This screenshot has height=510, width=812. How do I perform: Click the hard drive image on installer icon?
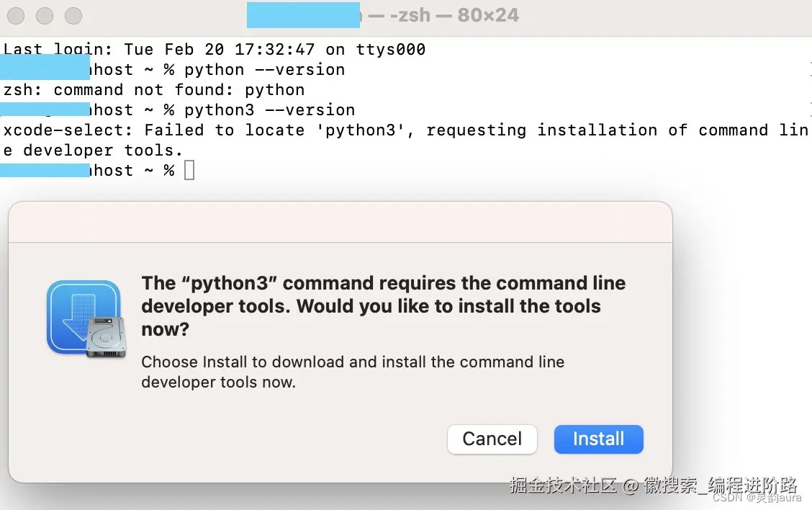[106, 339]
